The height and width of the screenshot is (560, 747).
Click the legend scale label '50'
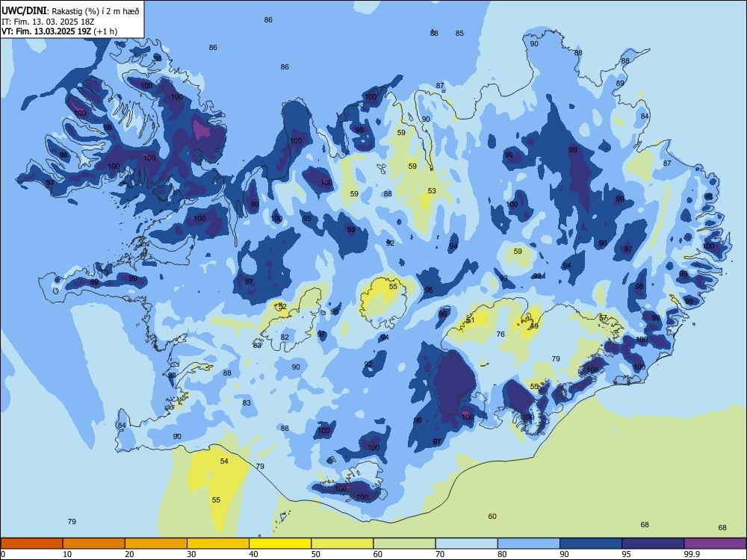[315, 554]
